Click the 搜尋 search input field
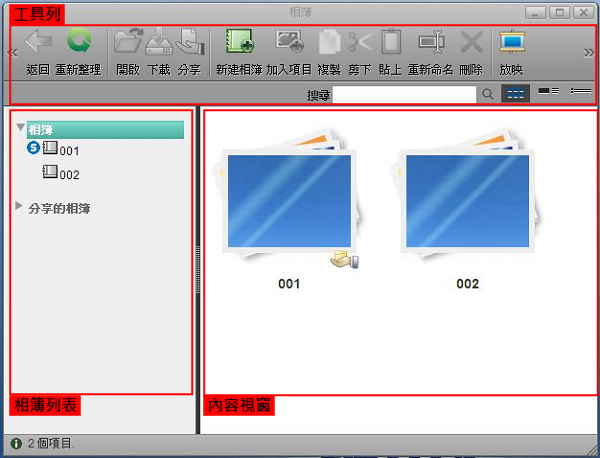 coord(404,94)
